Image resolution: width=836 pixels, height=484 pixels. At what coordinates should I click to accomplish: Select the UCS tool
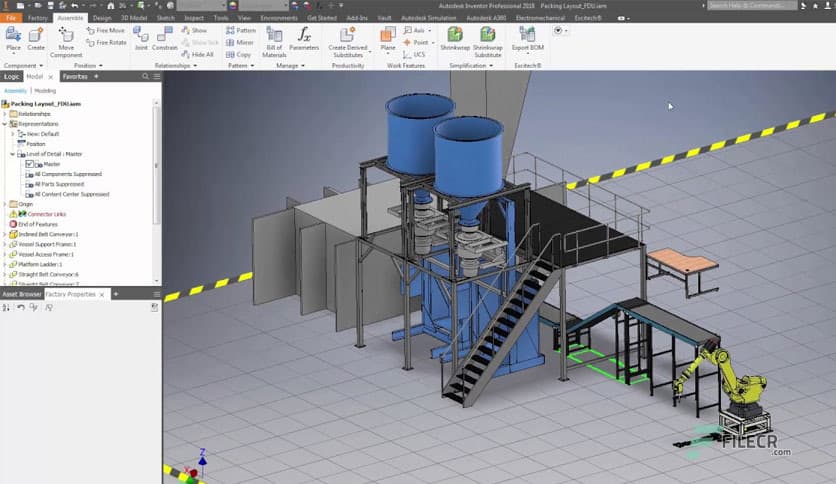coord(414,54)
